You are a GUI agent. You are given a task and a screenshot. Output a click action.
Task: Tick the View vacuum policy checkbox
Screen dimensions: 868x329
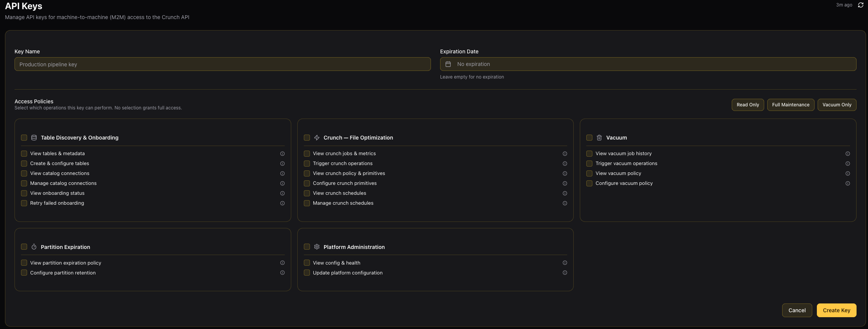tap(589, 173)
